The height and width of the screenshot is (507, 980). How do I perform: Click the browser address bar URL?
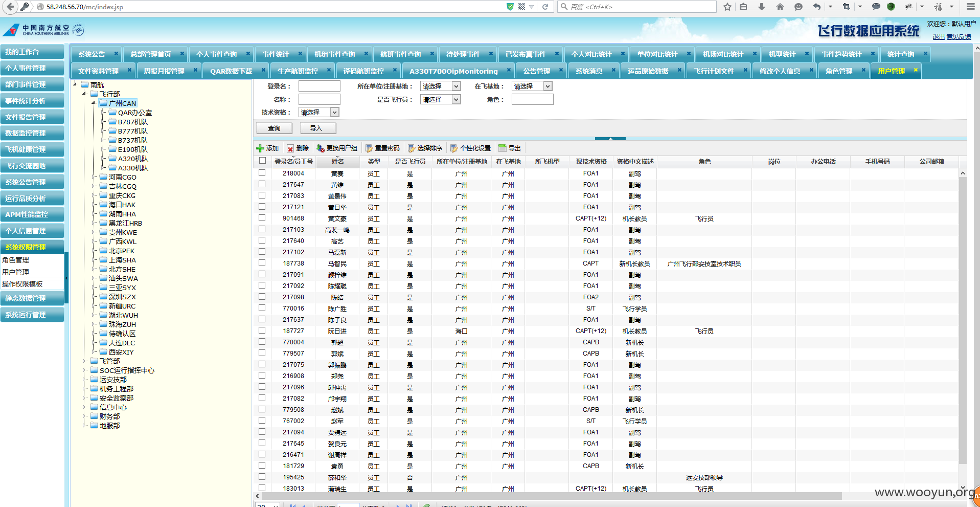(85, 7)
